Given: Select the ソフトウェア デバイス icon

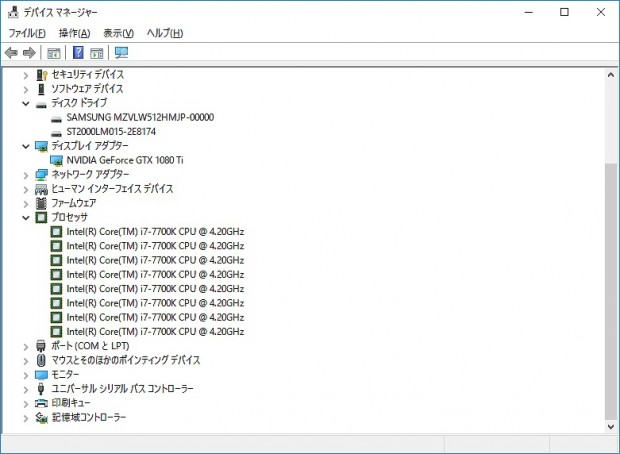Looking at the screenshot, I should click(x=41, y=89).
